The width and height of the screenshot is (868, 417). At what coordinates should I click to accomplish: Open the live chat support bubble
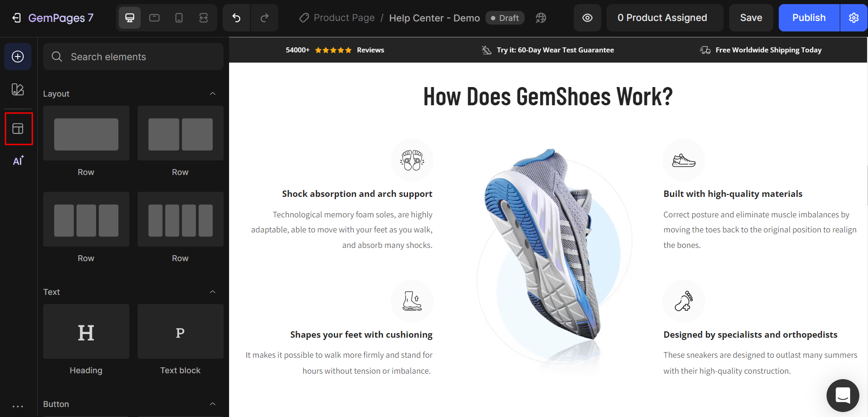(x=843, y=396)
